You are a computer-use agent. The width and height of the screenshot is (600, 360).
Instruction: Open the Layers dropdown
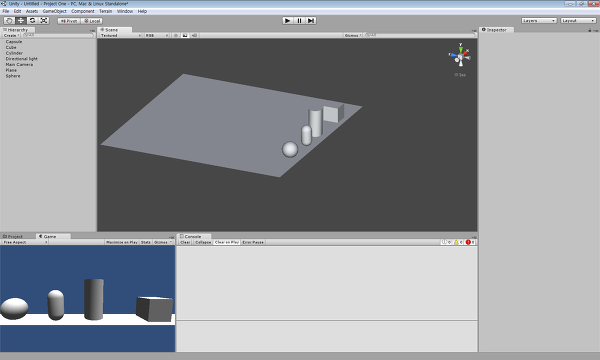(x=539, y=21)
